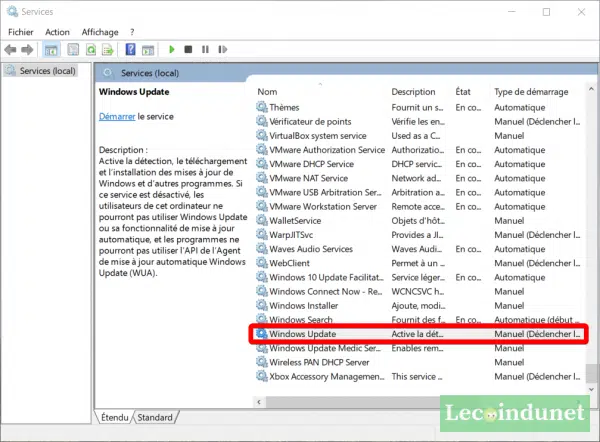Sort by Type de démarrage column header
Screen dimensions: 600x442
pyautogui.click(x=531, y=92)
